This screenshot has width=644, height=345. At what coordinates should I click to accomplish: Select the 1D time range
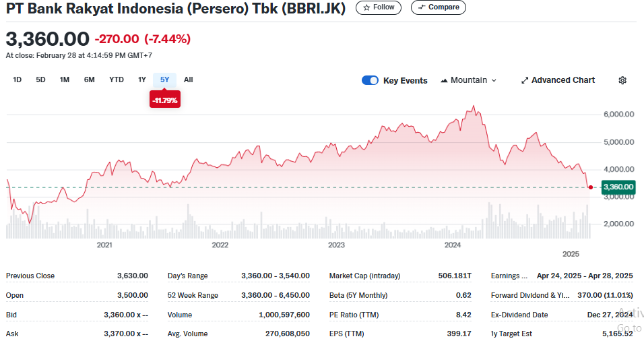(17, 80)
